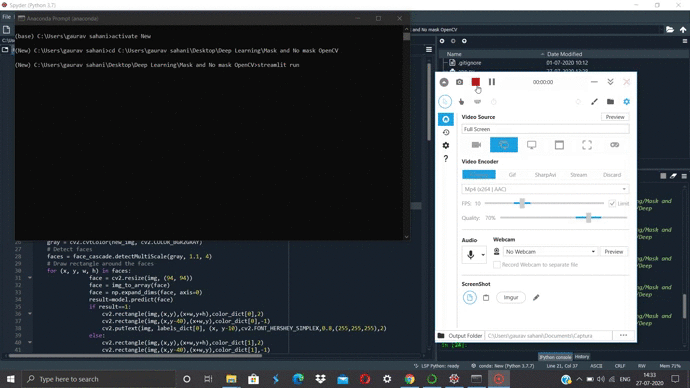Switch to the Discard encoder tab
The width and height of the screenshot is (690, 388).
click(x=612, y=175)
